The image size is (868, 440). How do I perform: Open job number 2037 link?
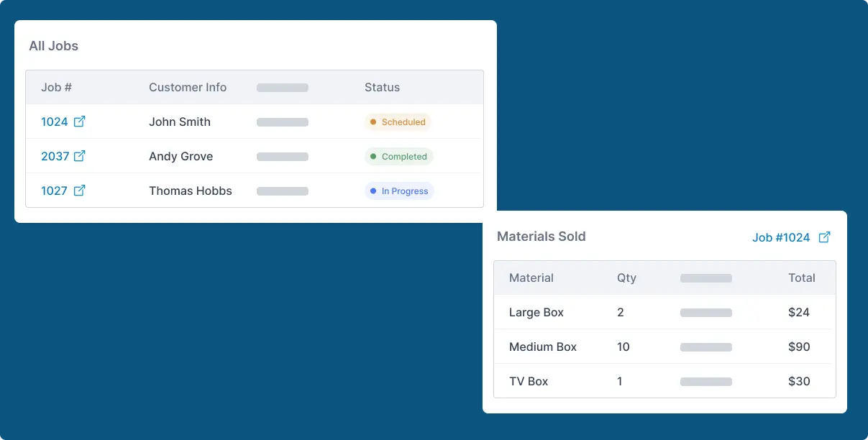(x=55, y=157)
